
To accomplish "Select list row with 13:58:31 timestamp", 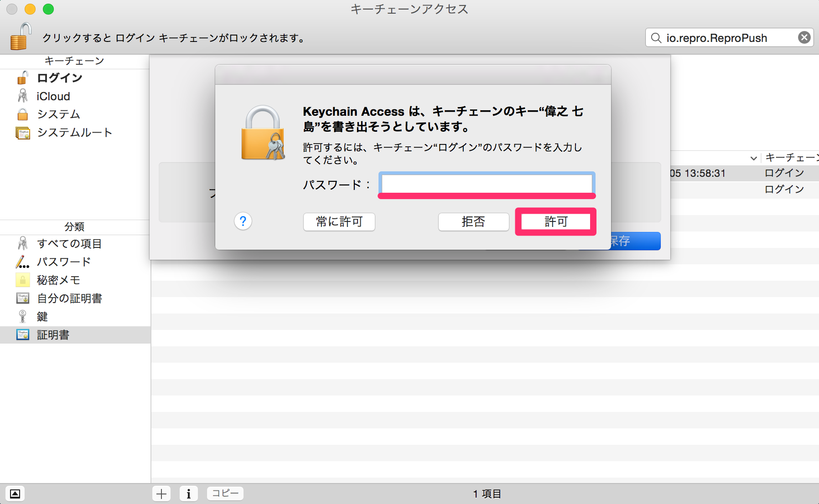I will pos(744,173).
